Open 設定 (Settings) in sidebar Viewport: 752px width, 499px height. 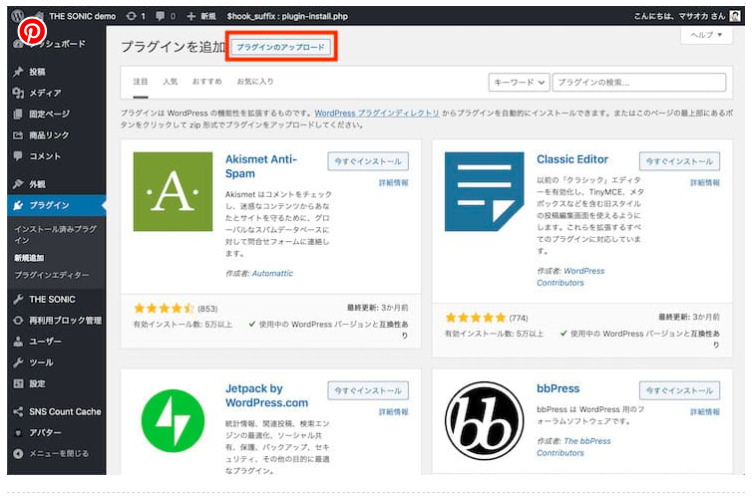pyautogui.click(x=37, y=383)
